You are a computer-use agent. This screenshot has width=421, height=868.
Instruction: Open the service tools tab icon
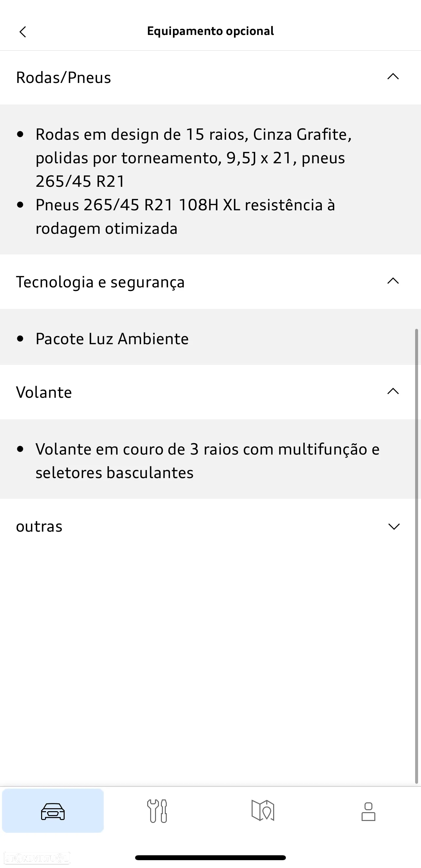(x=157, y=811)
